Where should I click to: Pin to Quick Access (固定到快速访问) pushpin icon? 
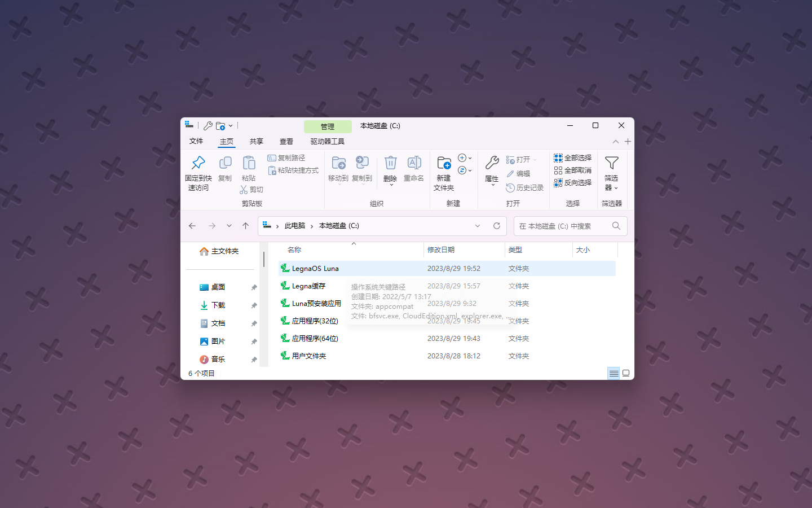(x=198, y=163)
